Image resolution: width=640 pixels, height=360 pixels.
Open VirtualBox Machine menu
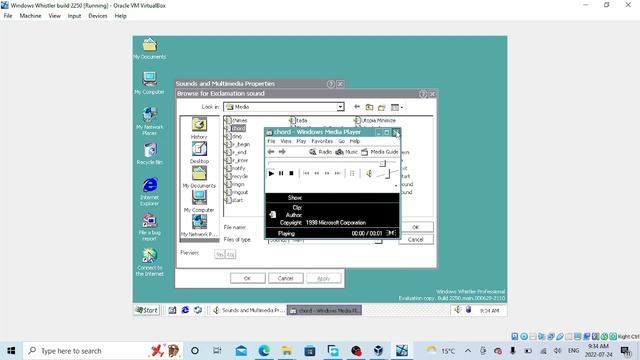[x=31, y=16]
